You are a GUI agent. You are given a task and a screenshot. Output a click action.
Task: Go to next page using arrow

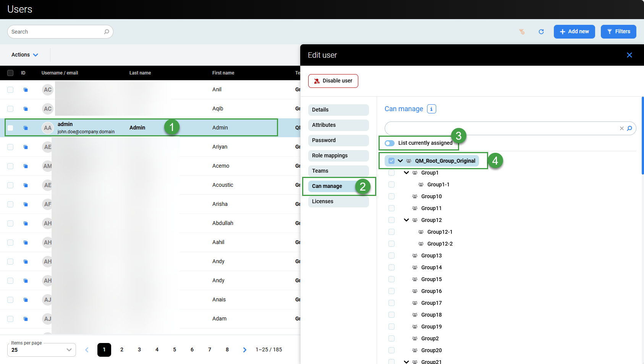[245, 350]
